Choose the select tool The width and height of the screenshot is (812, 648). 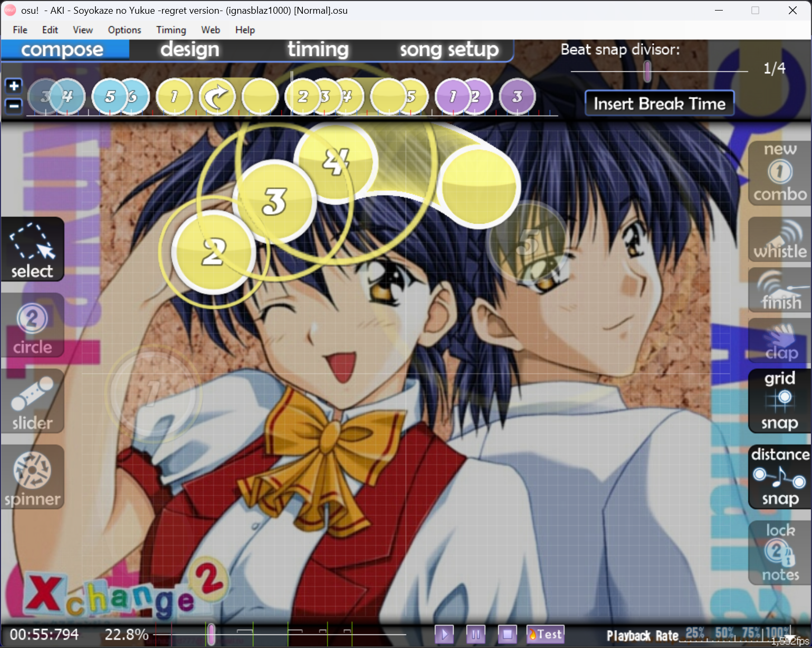pyautogui.click(x=32, y=250)
